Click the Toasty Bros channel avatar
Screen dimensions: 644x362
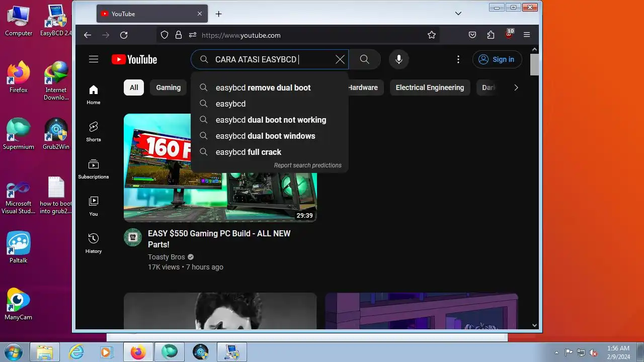coord(133,237)
